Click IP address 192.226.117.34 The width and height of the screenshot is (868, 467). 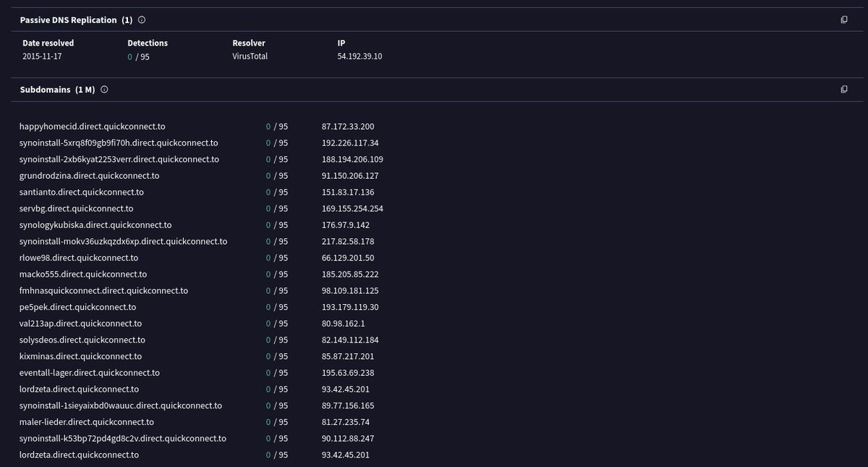[350, 143]
